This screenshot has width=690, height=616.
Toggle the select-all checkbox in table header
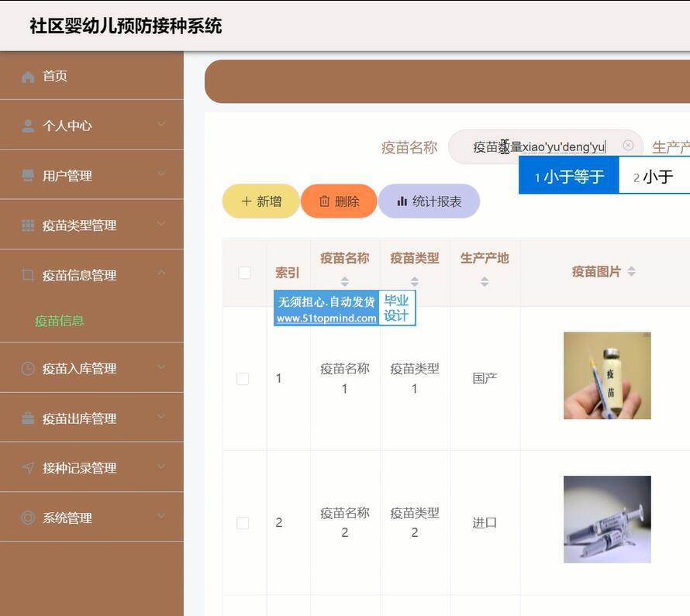click(x=244, y=273)
